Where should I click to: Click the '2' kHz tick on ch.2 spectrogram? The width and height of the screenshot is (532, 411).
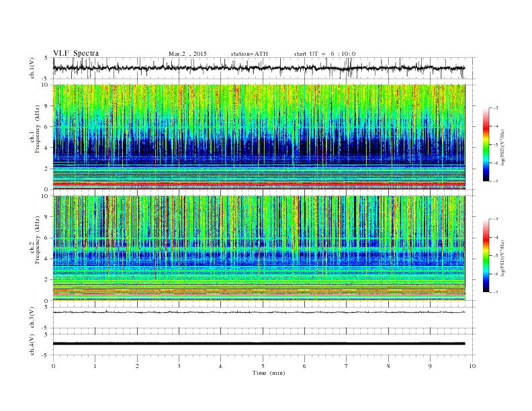(x=46, y=280)
